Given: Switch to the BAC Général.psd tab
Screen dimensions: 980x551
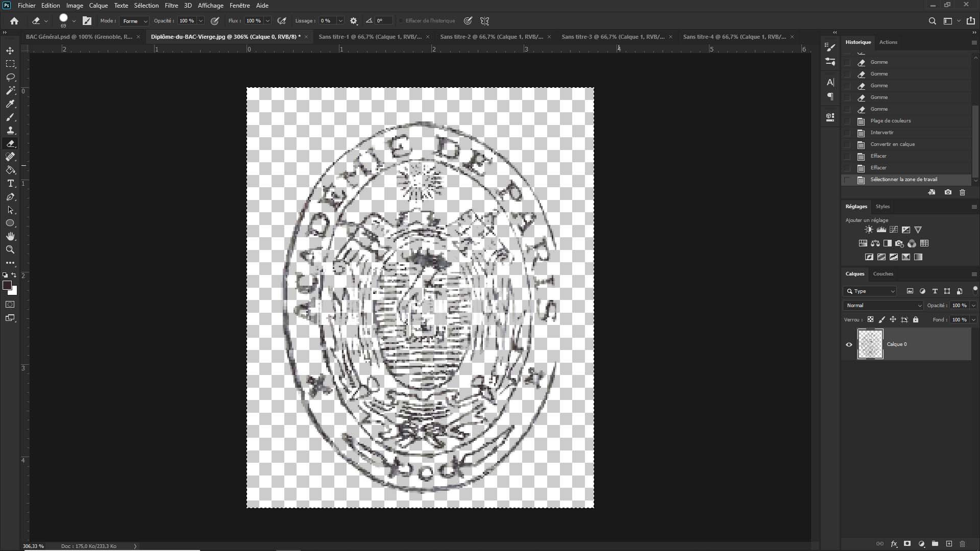Looking at the screenshot, I should 79,37.
